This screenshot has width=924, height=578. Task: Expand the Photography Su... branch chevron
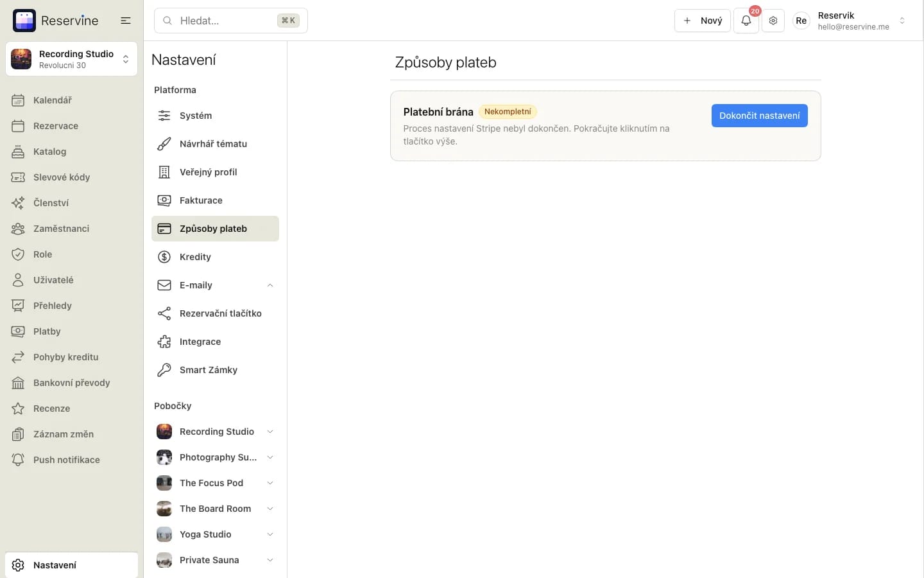(x=270, y=457)
